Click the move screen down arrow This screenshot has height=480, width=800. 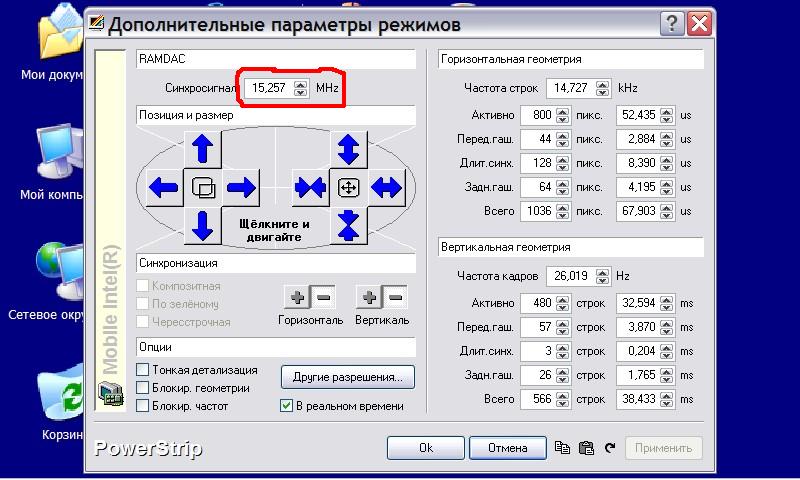point(203,225)
